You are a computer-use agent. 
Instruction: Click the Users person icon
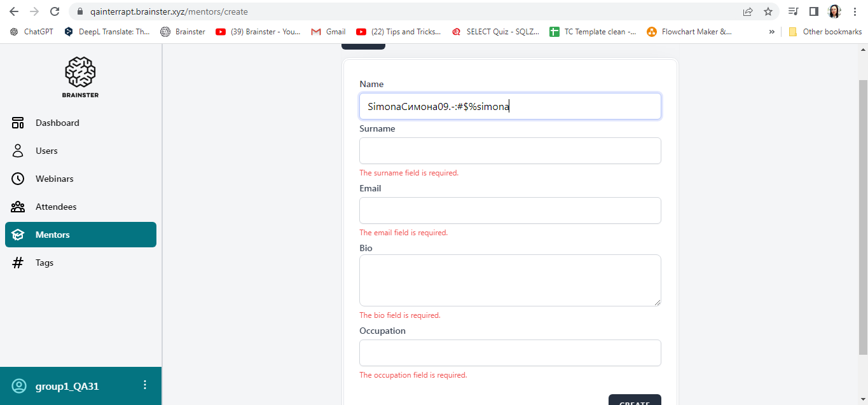[x=18, y=151]
